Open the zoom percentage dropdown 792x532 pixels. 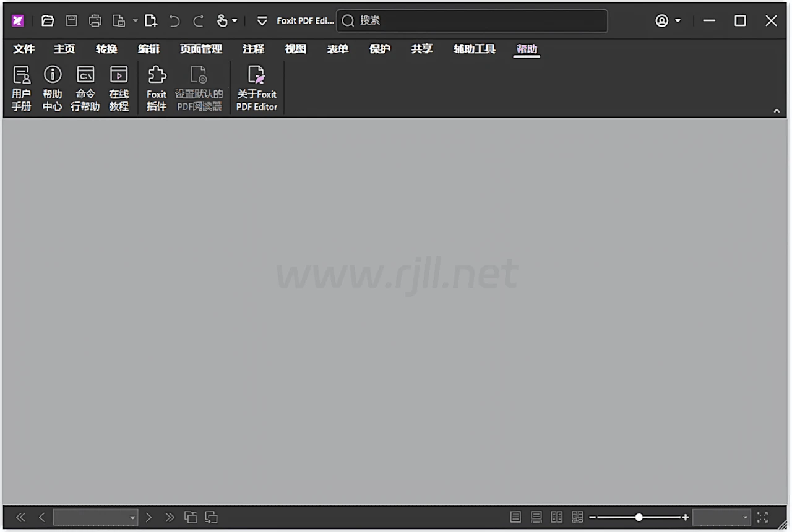click(x=745, y=517)
